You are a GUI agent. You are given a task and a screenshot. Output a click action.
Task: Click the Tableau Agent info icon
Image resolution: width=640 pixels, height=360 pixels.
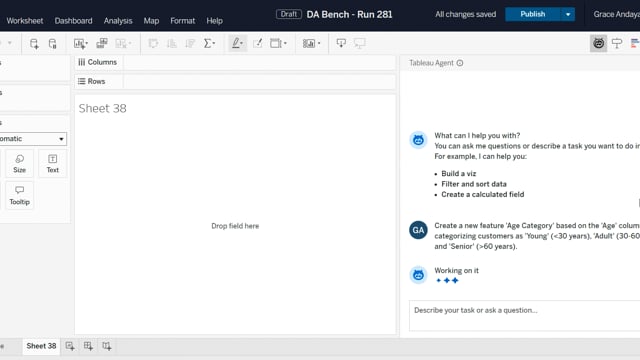coord(460,63)
